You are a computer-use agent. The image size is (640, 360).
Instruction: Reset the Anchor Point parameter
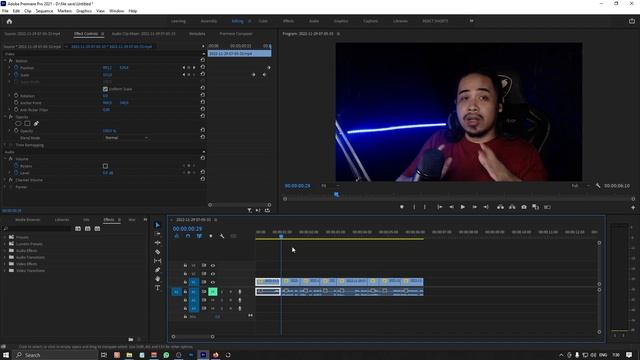pos(203,102)
